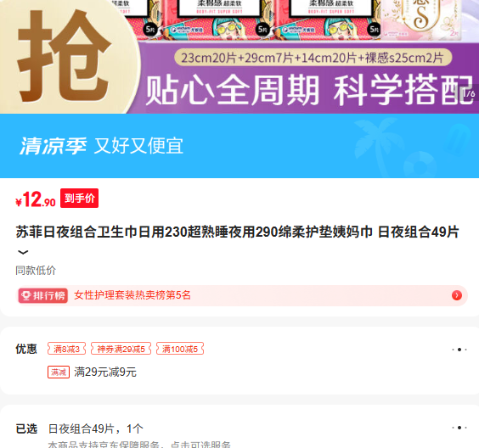Viewport: 479px width, 448px height.
Task: Tap the 满8减3 coupon tag
Action: pos(66,349)
